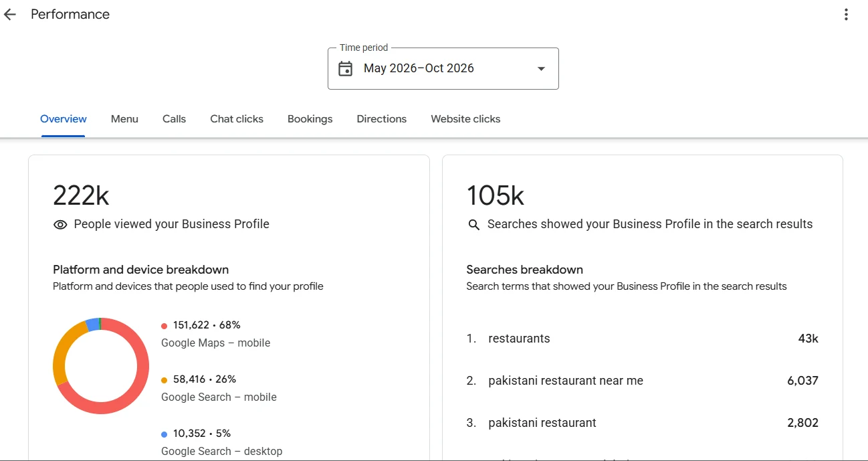The height and width of the screenshot is (461, 868).
Task: View the Website clicks tab
Action: 465,119
